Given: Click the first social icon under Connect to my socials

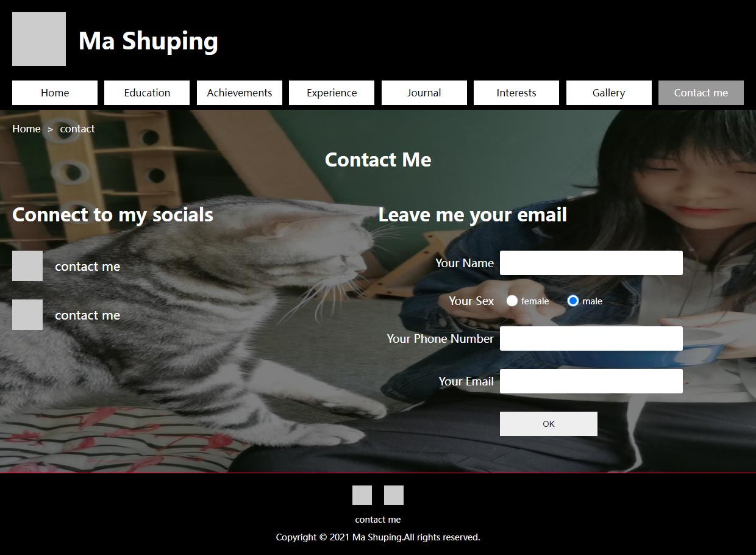Looking at the screenshot, I should click(x=27, y=266).
